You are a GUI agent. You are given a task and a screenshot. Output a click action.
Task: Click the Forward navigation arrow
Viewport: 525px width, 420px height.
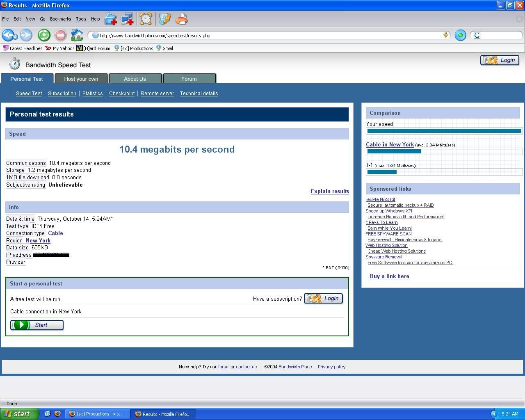(x=26, y=35)
